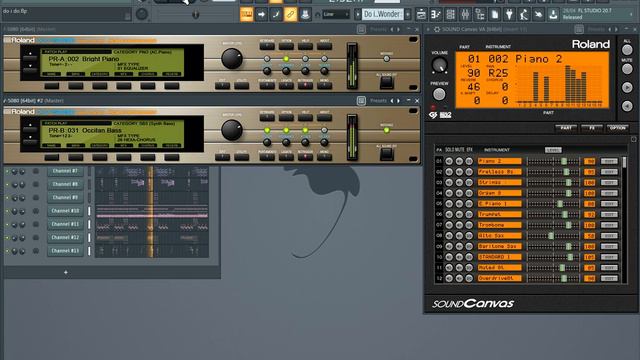
Task: Click the master level knob on first Roland synth
Action: (x=231, y=59)
